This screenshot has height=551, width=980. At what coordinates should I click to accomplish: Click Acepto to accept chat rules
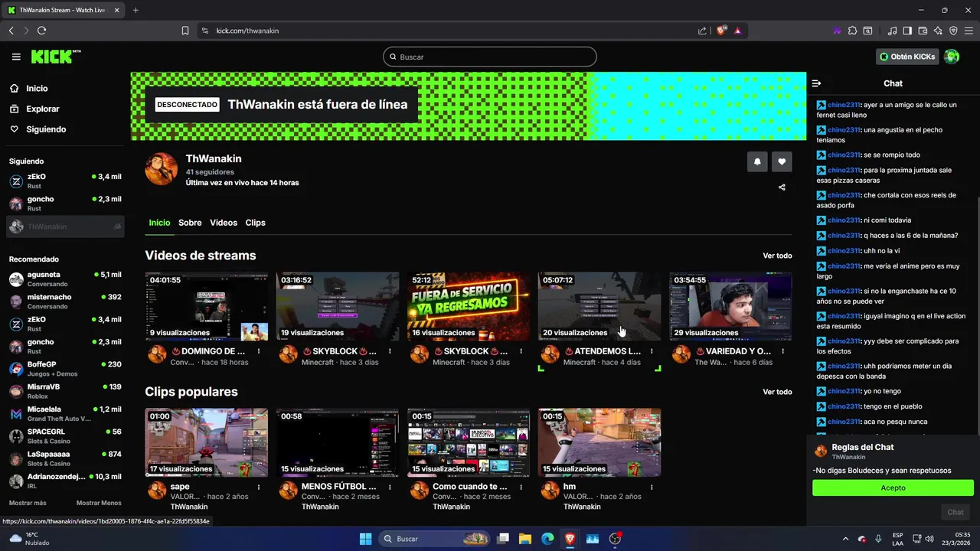tap(893, 487)
